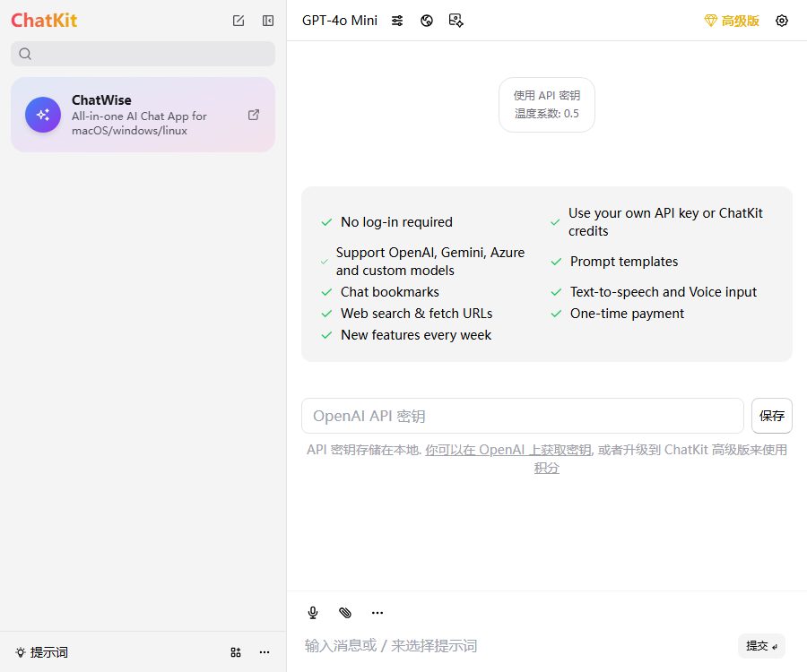Click 'Prompt templates' feature text

point(624,262)
